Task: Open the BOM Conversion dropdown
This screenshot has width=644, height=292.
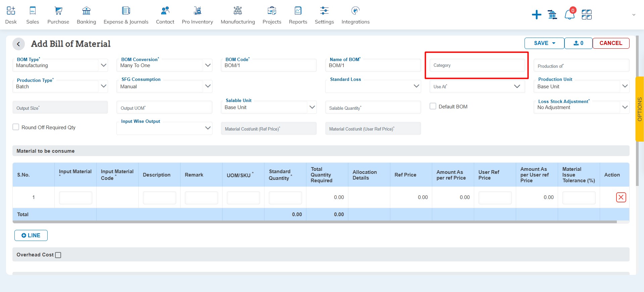Action: click(164, 65)
